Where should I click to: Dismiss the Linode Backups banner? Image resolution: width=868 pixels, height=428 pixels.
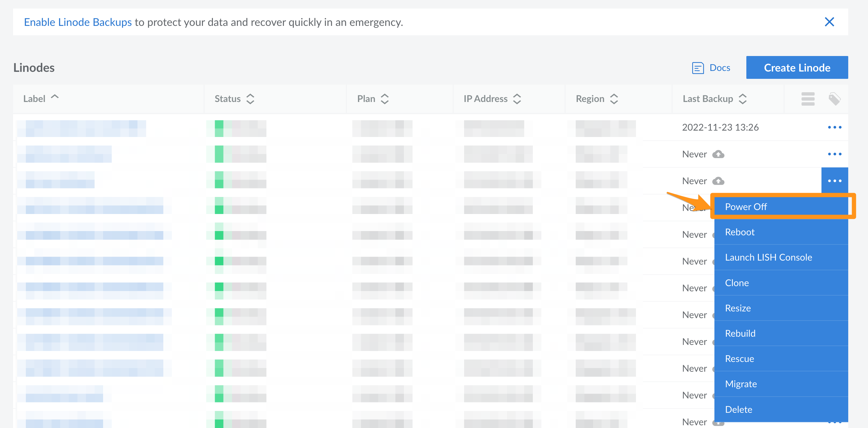coord(829,22)
